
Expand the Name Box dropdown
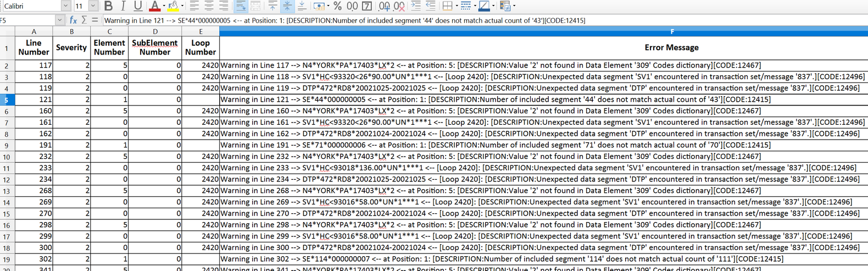click(60, 20)
